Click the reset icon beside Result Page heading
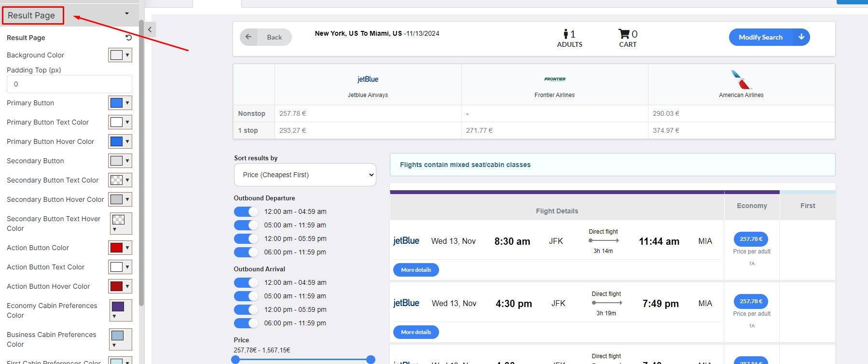The width and height of the screenshot is (868, 364). (128, 38)
